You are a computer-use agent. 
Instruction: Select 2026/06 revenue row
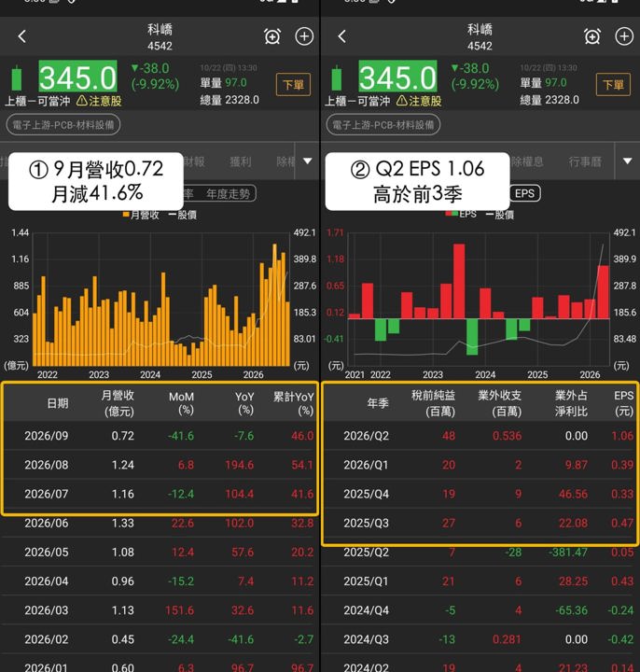160,524
